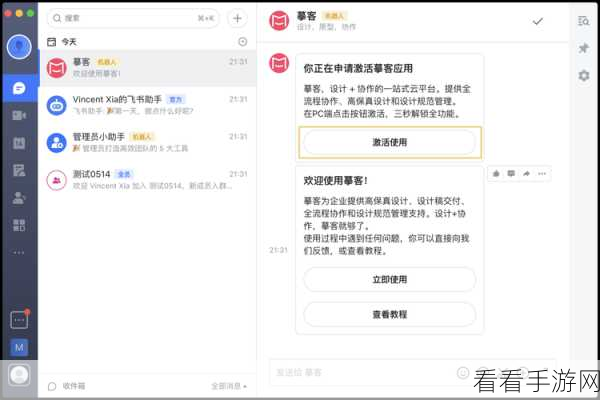Click the circular filter icon beside 今天
Viewport: 600px width, 400px height.
pos(243,42)
